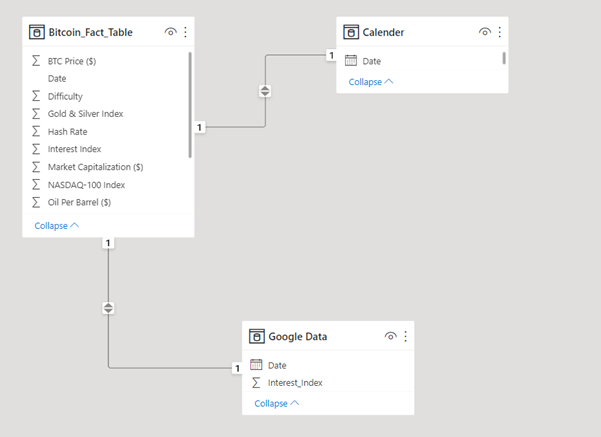601x437 pixels.
Task: Click cardinality 1 marker on Bitcoin_Fact_Table right edge
Action: (x=199, y=127)
